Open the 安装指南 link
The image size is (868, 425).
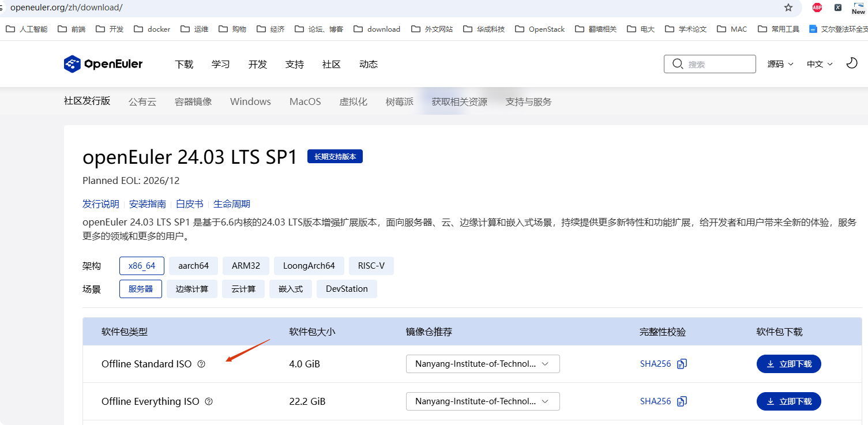point(148,204)
